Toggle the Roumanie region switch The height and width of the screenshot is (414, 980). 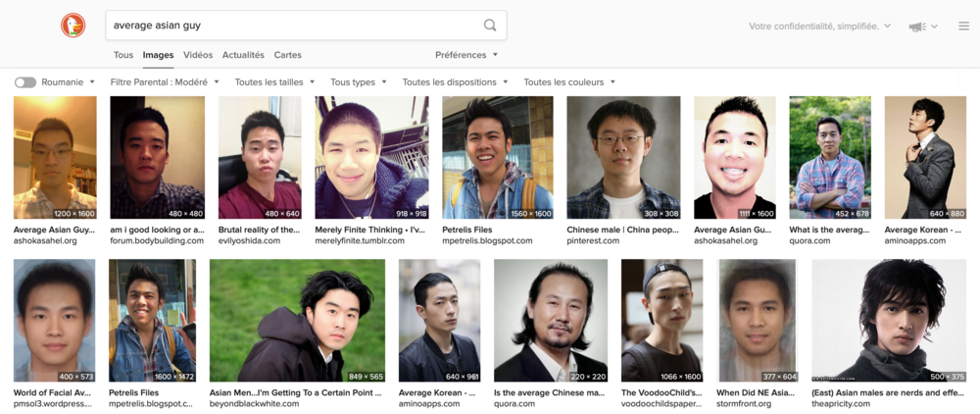(x=25, y=82)
